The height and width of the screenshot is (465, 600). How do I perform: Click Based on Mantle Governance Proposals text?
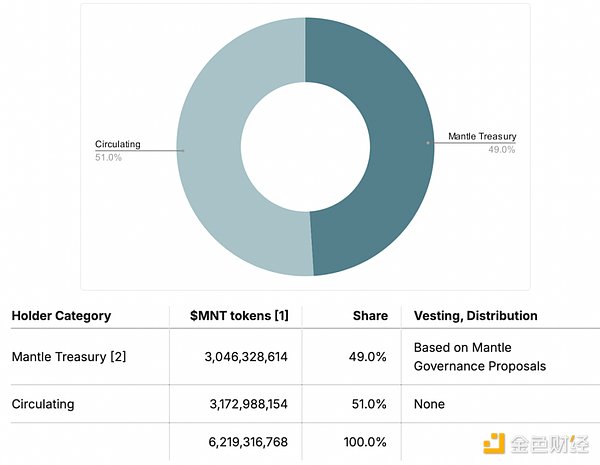pyautogui.click(x=480, y=356)
